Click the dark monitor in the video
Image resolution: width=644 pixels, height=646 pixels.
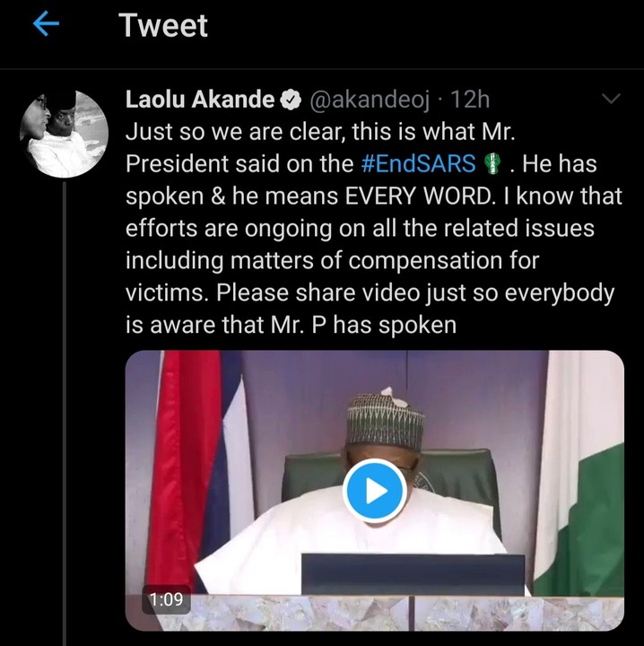[x=413, y=575]
